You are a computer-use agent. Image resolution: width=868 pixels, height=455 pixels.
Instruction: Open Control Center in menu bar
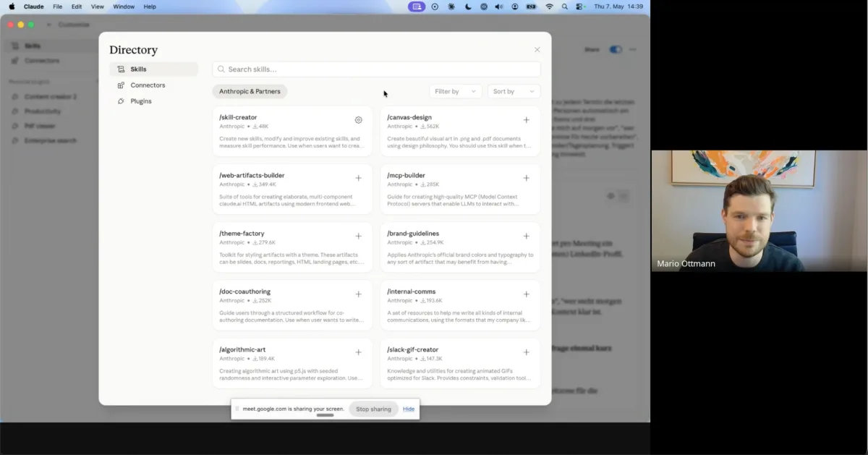(580, 7)
